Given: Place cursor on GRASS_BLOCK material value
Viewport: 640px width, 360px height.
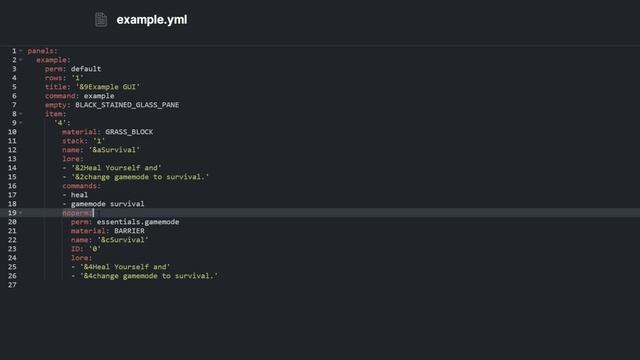Looking at the screenshot, I should coord(129,132).
